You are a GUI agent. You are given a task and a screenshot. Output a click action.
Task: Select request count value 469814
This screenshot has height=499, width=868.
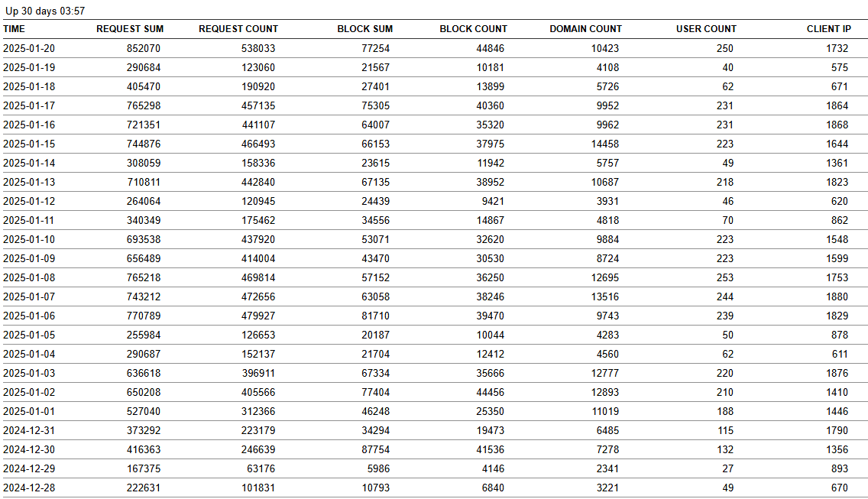click(257, 277)
